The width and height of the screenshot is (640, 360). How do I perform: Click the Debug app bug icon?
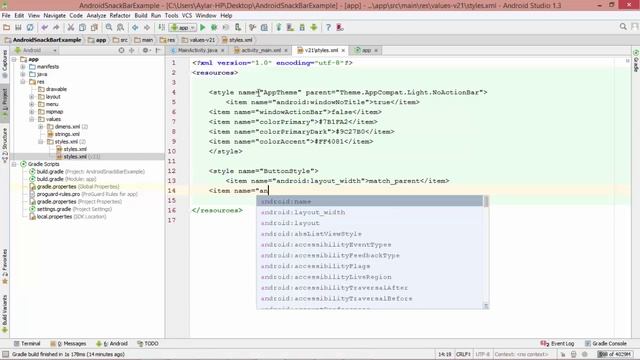coord(214,27)
